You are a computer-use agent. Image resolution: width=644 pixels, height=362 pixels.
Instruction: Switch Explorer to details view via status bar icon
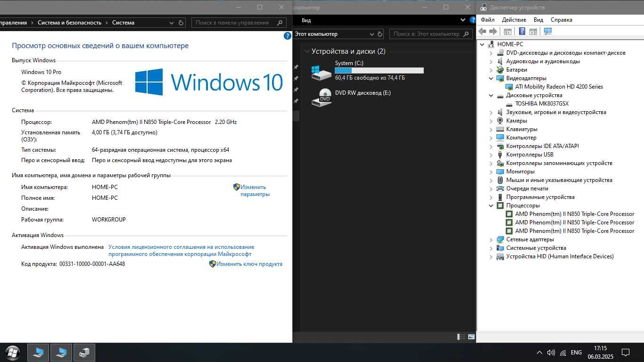[462, 337]
